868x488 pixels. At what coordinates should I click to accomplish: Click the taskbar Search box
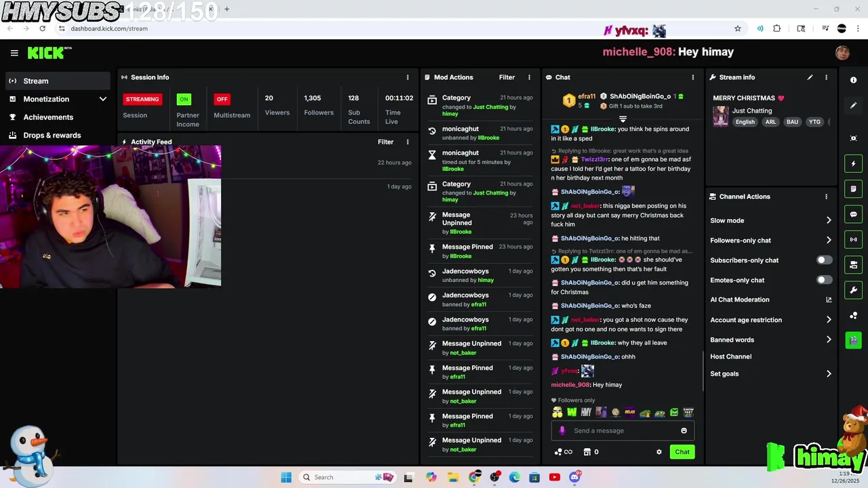pos(348,477)
